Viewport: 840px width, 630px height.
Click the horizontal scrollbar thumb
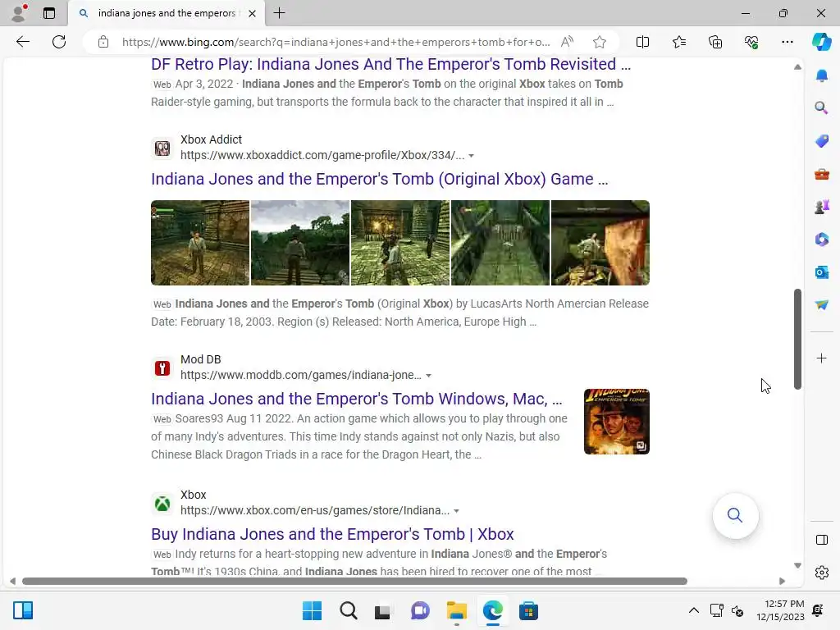pyautogui.click(x=354, y=582)
